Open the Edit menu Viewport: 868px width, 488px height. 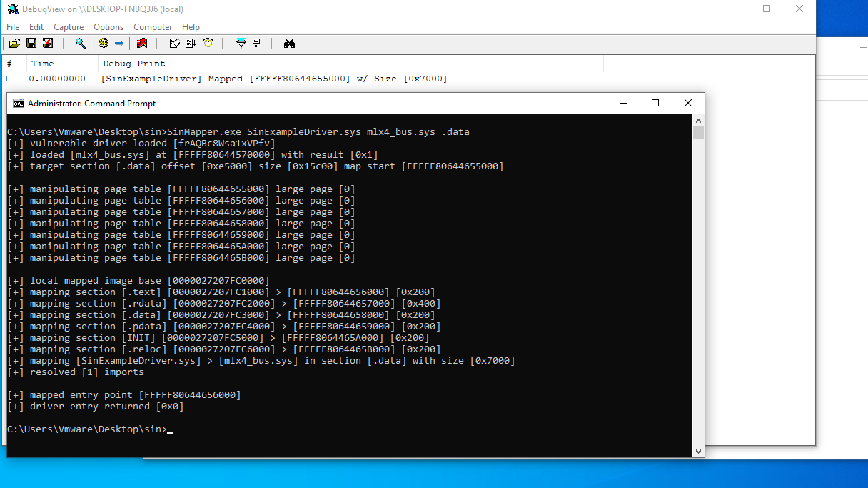tap(36, 27)
